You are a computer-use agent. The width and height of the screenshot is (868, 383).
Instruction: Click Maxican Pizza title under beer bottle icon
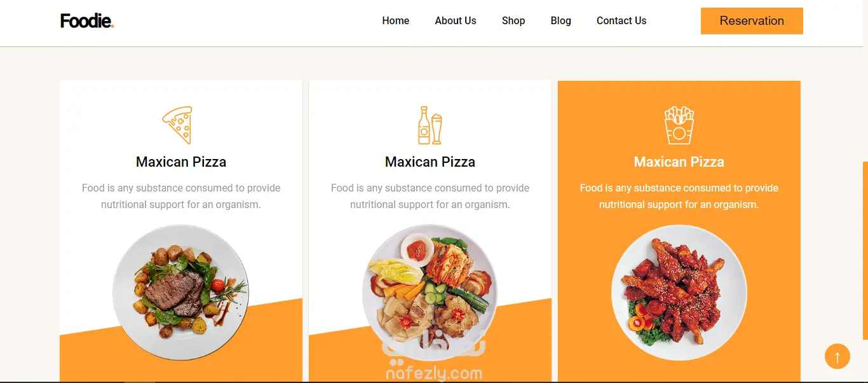click(x=430, y=162)
